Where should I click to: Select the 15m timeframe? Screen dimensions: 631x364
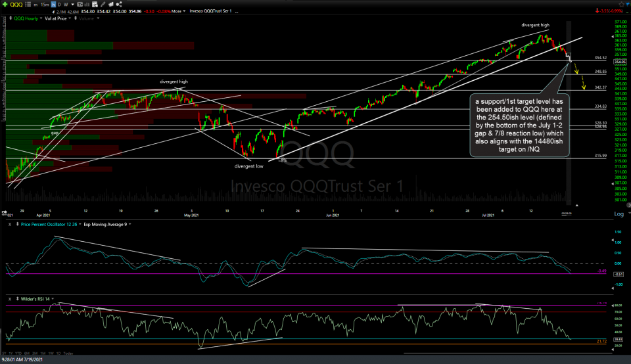(x=45, y=5)
